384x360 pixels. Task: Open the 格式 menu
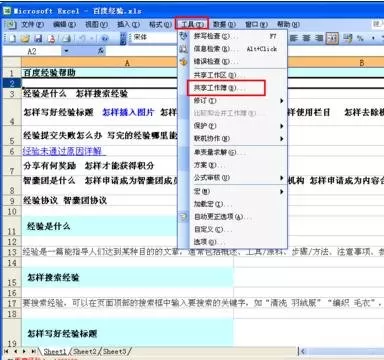tap(160, 24)
